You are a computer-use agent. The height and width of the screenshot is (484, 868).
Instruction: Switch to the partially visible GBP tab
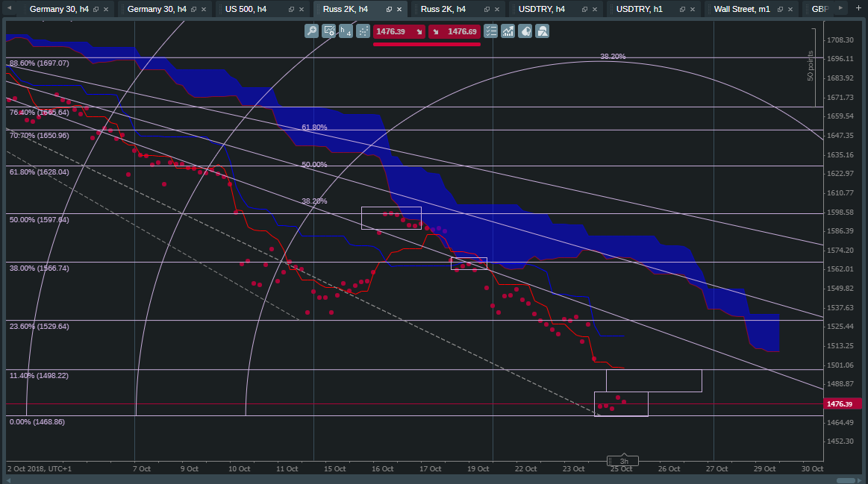click(819, 10)
